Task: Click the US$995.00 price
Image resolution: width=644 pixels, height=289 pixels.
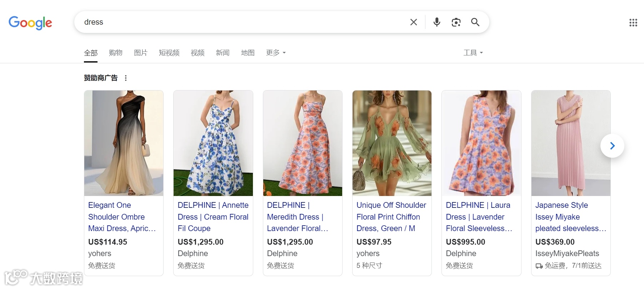Action: coord(465,242)
